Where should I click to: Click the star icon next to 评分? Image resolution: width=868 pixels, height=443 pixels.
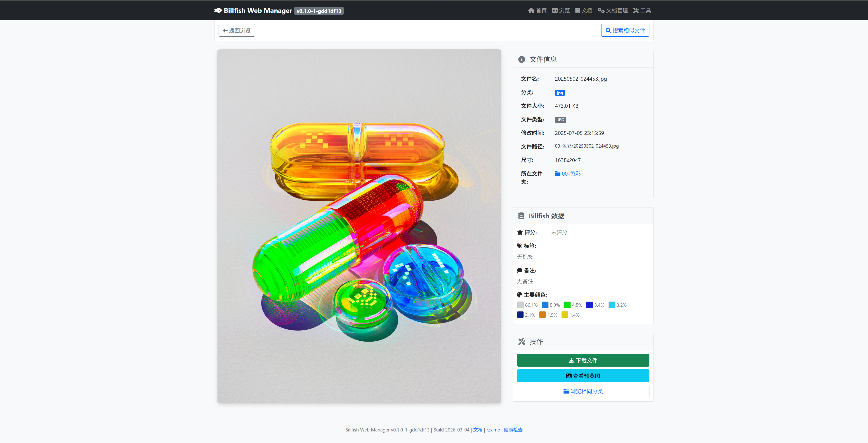tap(520, 232)
